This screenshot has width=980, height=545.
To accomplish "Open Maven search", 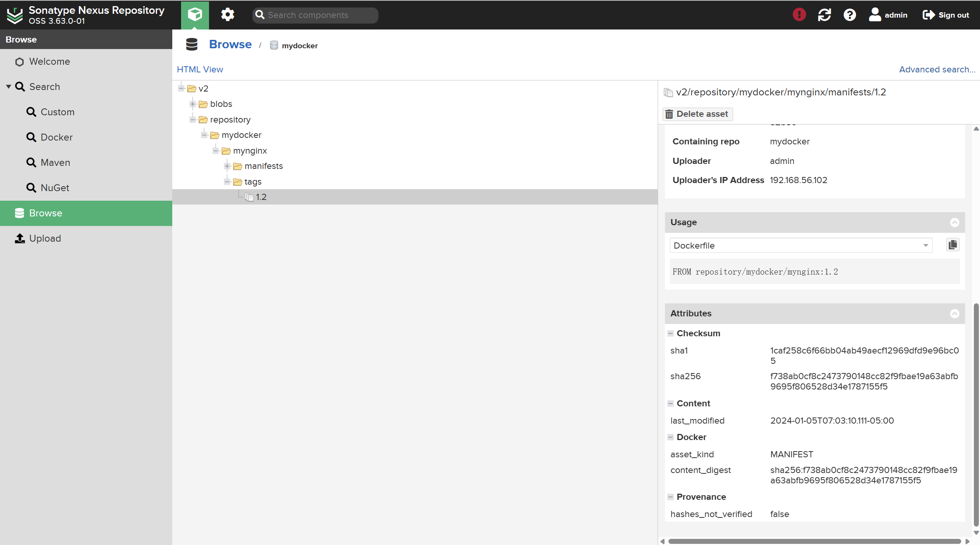I will (55, 163).
